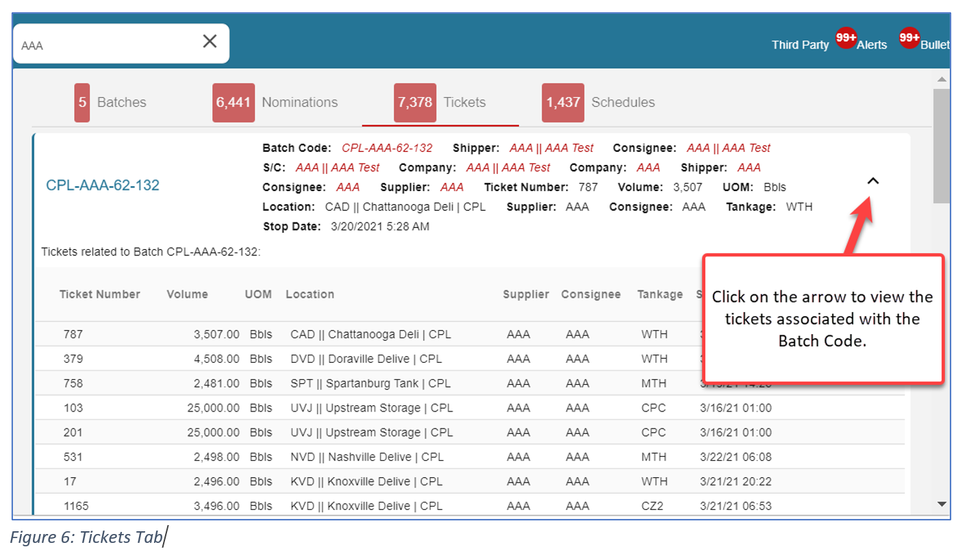
Task: Clear the AAA search with X icon
Action: pyautogui.click(x=210, y=41)
